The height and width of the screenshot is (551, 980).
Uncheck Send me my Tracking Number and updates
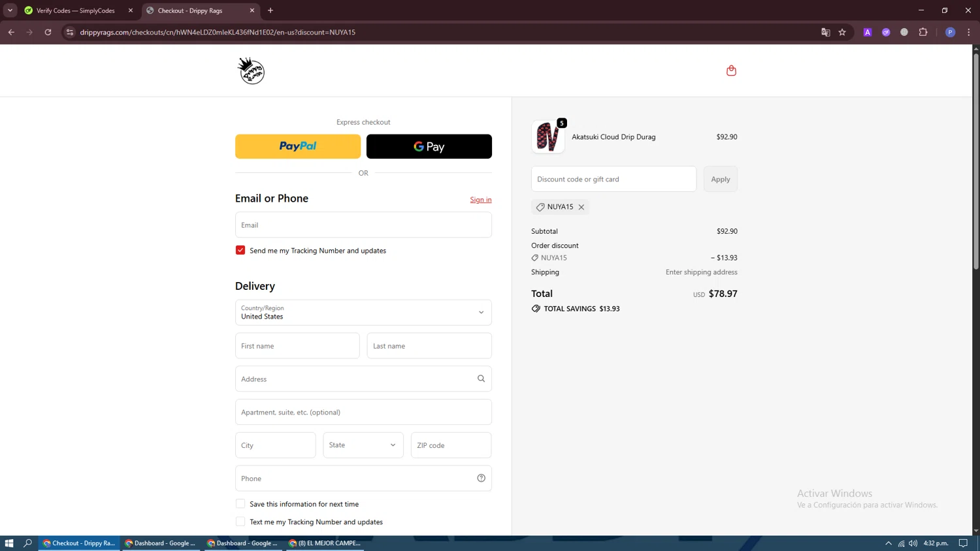pyautogui.click(x=240, y=250)
